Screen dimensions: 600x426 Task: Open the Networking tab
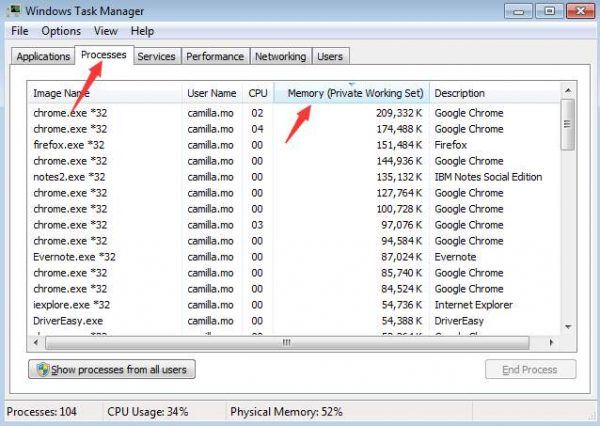(x=280, y=57)
